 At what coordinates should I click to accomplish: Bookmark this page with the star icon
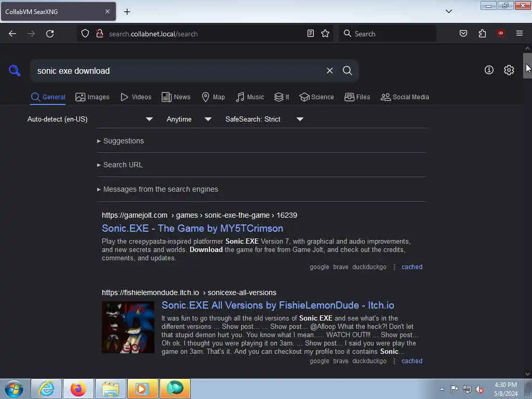325,33
